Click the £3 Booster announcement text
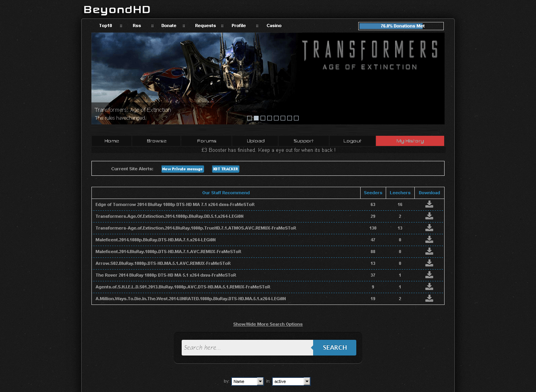Image resolution: width=536 pixels, height=392 pixels. pyautogui.click(x=268, y=150)
